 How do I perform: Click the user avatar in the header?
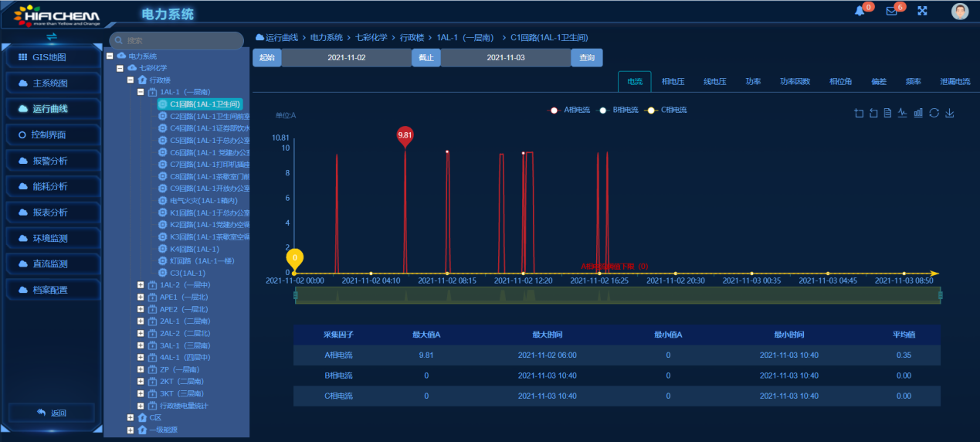[x=960, y=11]
